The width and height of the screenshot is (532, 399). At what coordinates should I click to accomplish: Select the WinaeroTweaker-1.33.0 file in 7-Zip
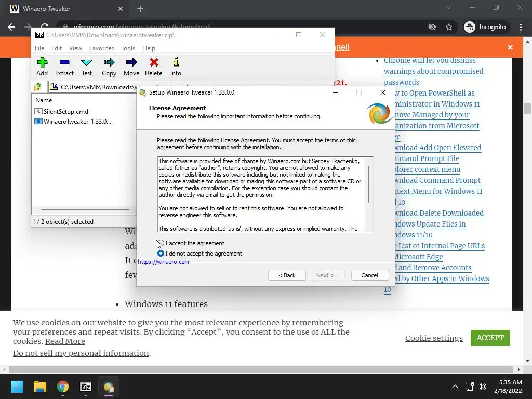[x=78, y=121]
